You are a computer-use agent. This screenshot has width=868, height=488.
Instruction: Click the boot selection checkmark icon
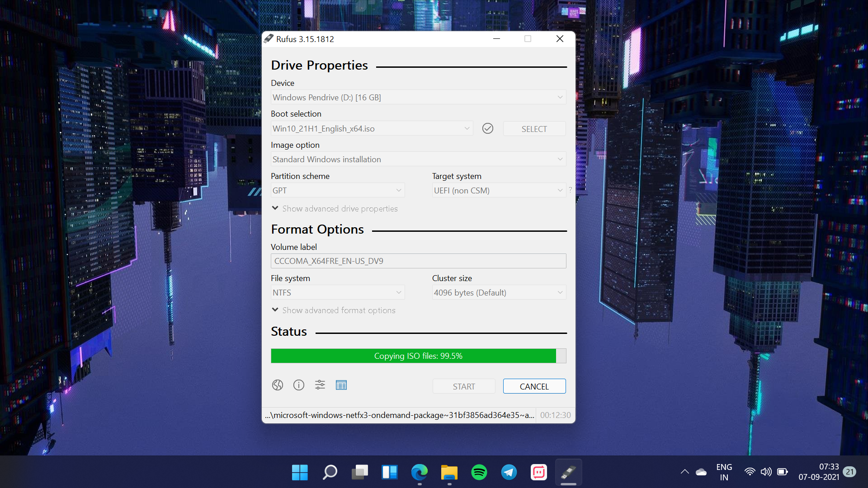click(488, 128)
